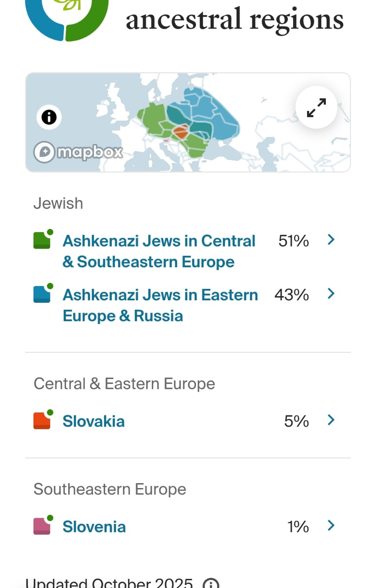Expand the Slovenia row chevron
The height and width of the screenshot is (588, 376).
click(x=331, y=525)
